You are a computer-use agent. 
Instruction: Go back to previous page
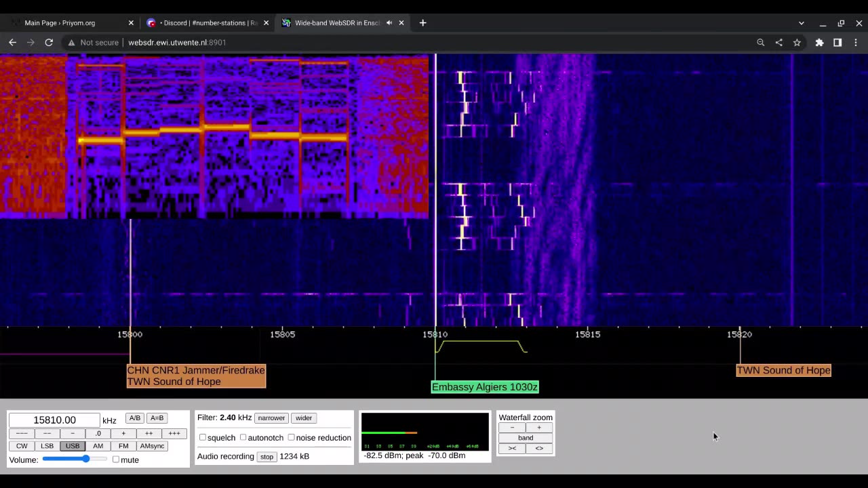[x=12, y=42]
